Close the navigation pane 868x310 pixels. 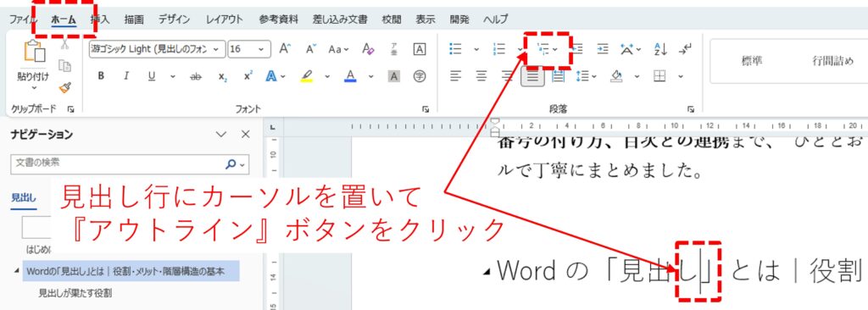pyautogui.click(x=246, y=134)
